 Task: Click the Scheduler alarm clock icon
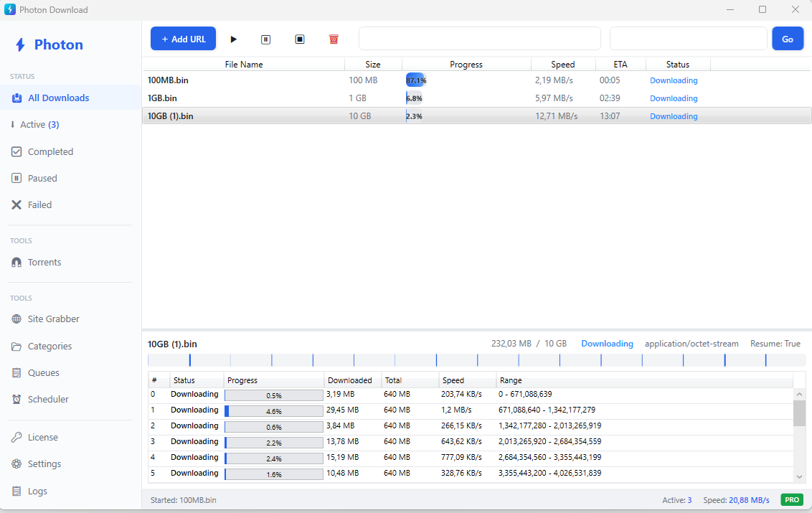click(16, 399)
